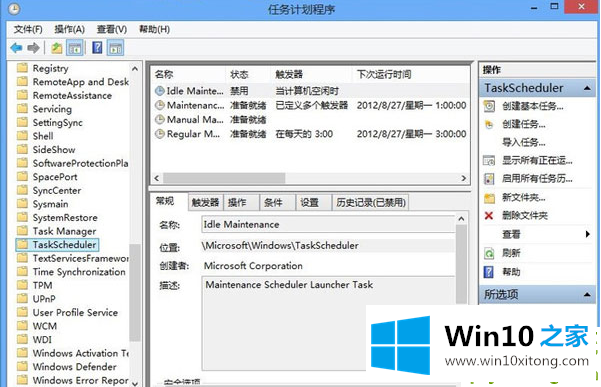Screen dimensions: 601x387
Task: Click tree scrollbar up arrow
Action: (x=135, y=69)
